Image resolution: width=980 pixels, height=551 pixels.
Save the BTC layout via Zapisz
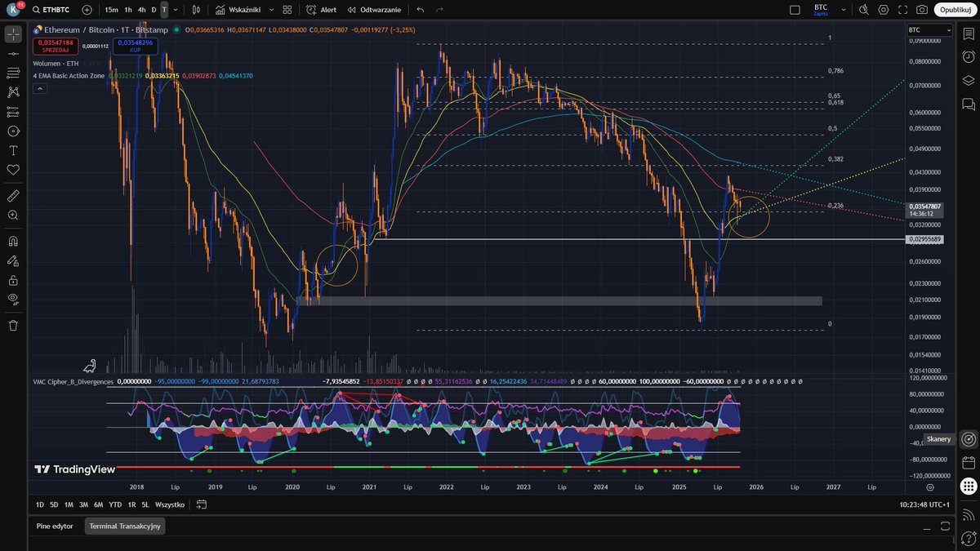point(821,10)
